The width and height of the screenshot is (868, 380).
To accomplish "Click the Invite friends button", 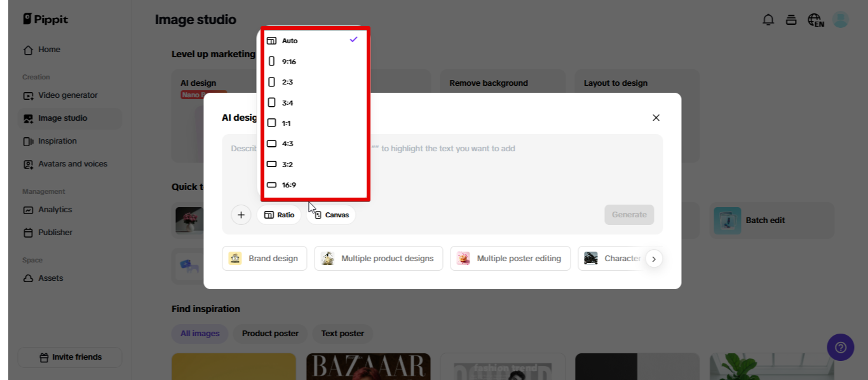I will [69, 357].
